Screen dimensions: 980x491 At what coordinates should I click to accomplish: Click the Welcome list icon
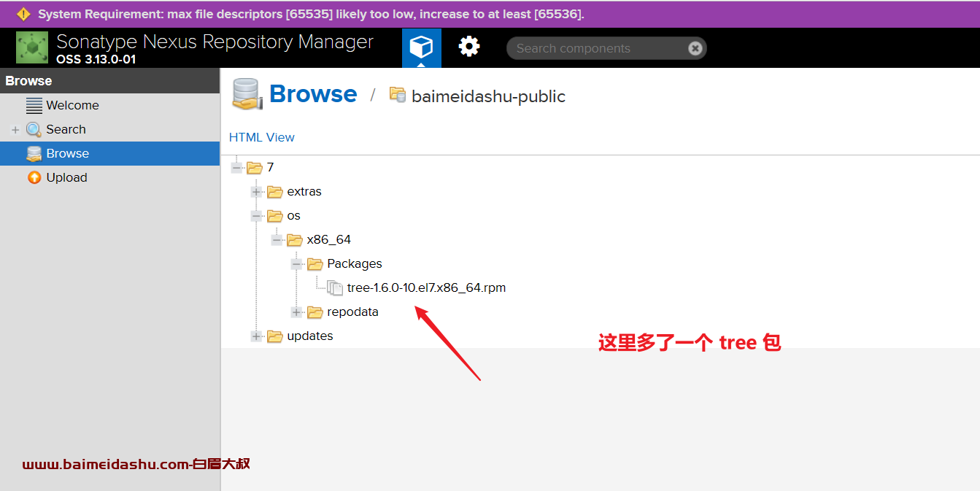pyautogui.click(x=34, y=105)
